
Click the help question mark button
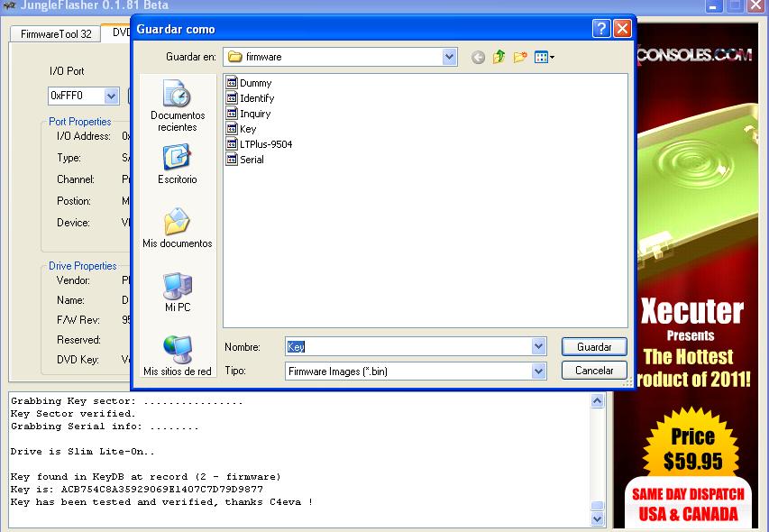click(x=601, y=29)
